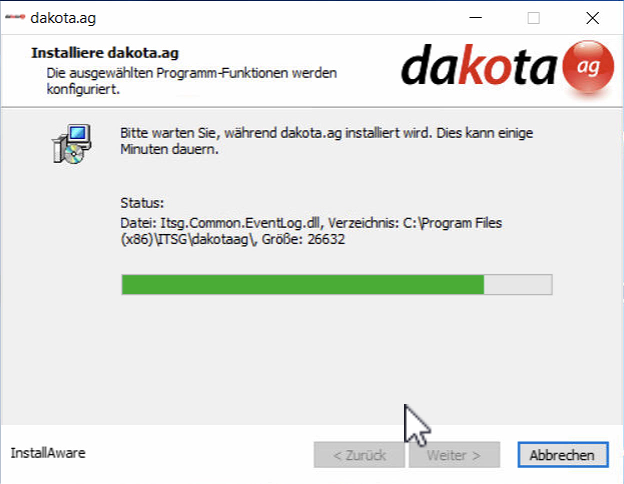The height and width of the screenshot is (484, 624).
Task: Click the dakota logo wordmark
Action: (x=479, y=65)
